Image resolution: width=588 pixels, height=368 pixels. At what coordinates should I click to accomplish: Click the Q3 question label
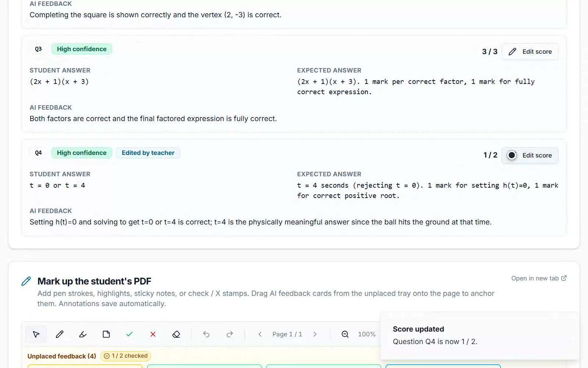38,49
